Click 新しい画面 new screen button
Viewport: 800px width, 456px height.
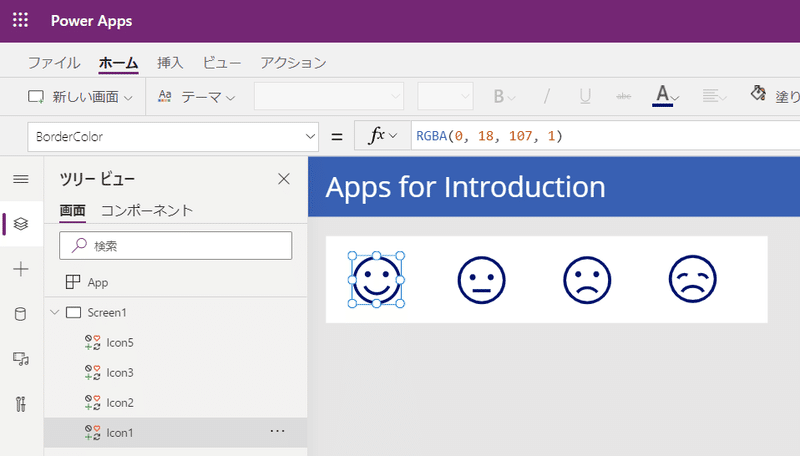80,96
